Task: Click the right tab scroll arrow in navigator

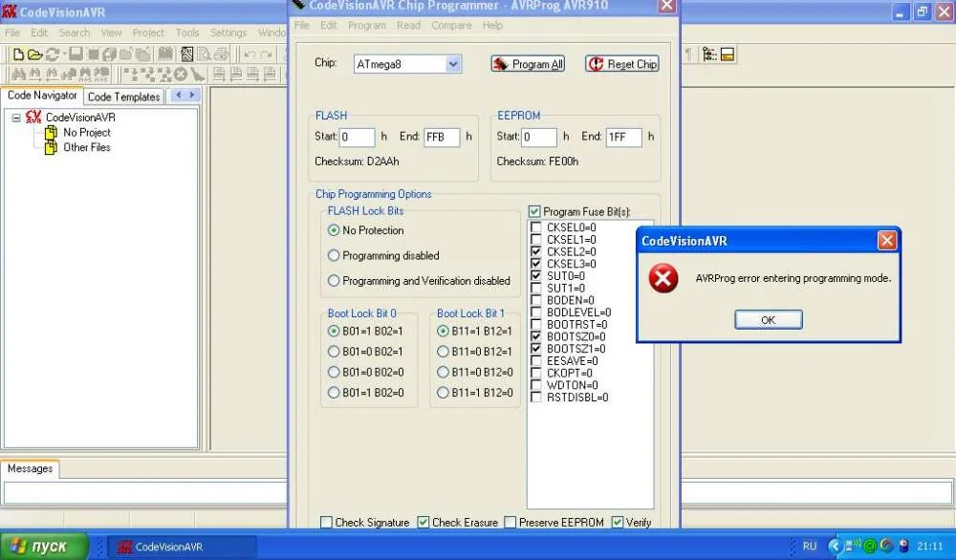Action: pos(192,95)
